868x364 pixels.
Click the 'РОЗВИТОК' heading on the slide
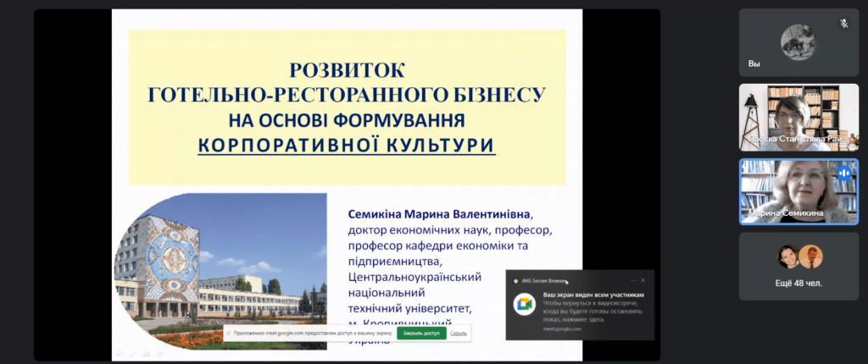[x=347, y=71]
